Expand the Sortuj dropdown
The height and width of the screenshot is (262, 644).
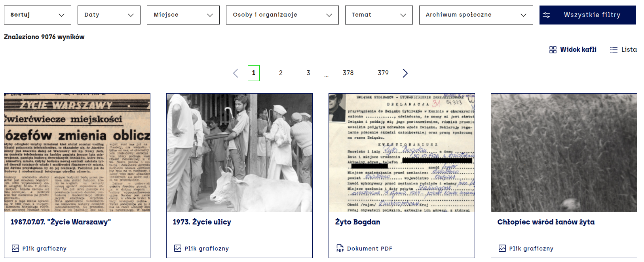click(38, 15)
